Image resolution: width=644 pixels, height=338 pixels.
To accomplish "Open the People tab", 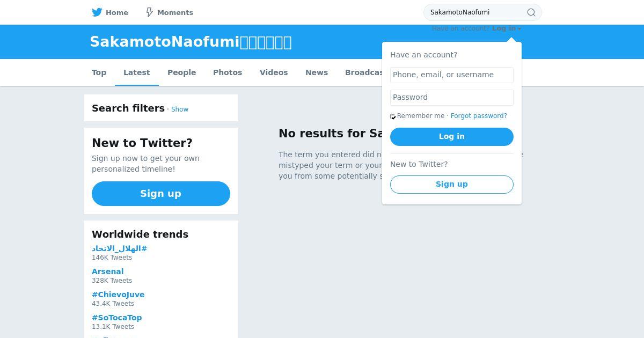I will [x=181, y=72].
